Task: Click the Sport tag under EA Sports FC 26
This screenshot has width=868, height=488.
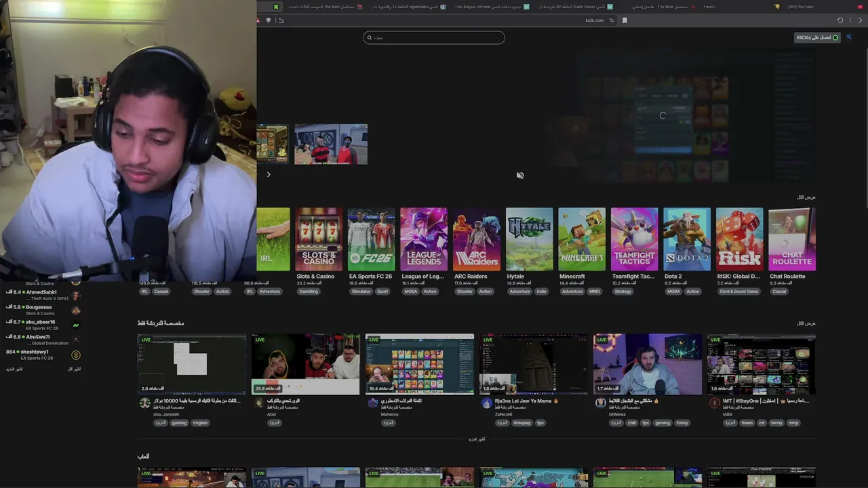Action: [383, 291]
